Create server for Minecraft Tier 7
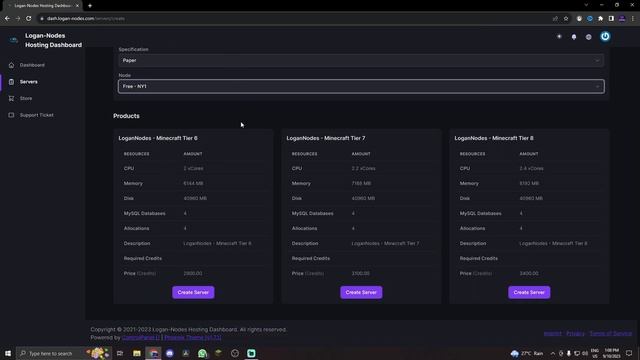Image resolution: width=640 pixels, height=360 pixels. coord(361,292)
